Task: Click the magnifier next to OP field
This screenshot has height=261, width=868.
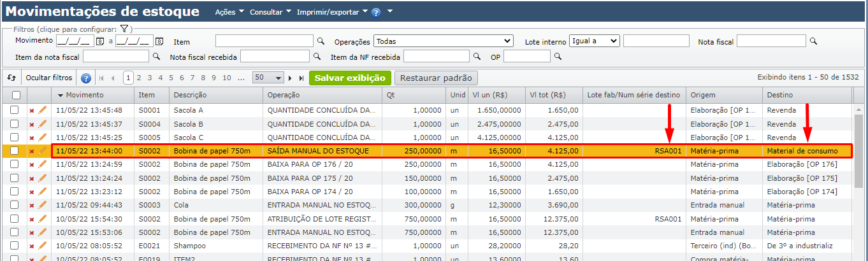Action: pyautogui.click(x=558, y=56)
